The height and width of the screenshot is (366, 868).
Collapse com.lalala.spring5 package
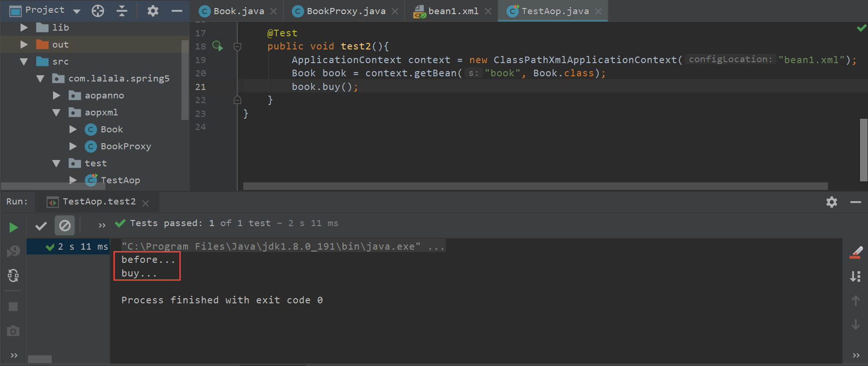coord(40,79)
